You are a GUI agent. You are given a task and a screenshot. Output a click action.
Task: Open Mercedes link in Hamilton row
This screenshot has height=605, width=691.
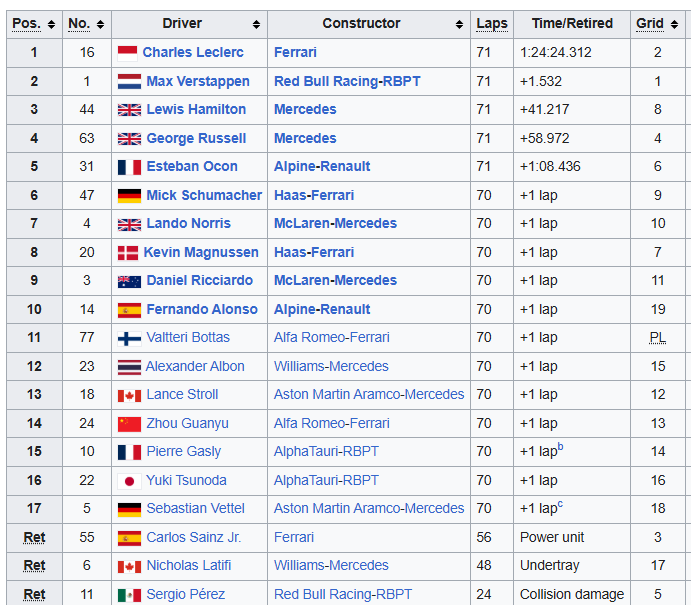click(305, 109)
